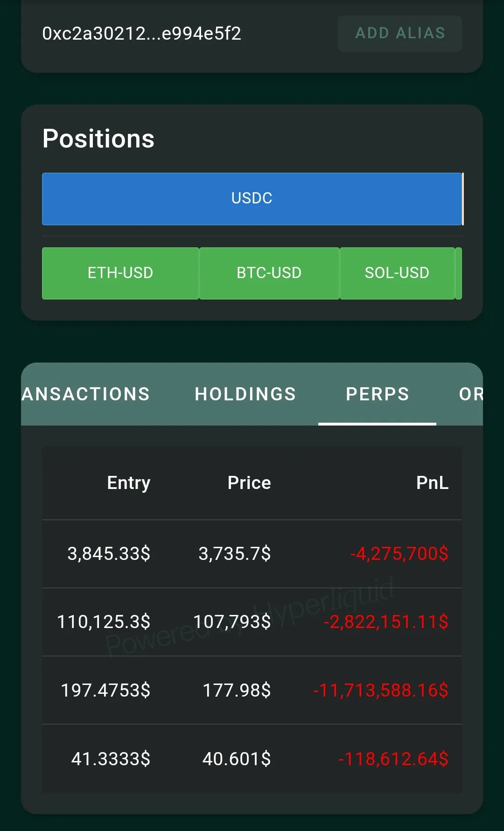Click the small unlabeled green segment after SOL-USD
This screenshot has height=831, width=504.
click(x=458, y=273)
